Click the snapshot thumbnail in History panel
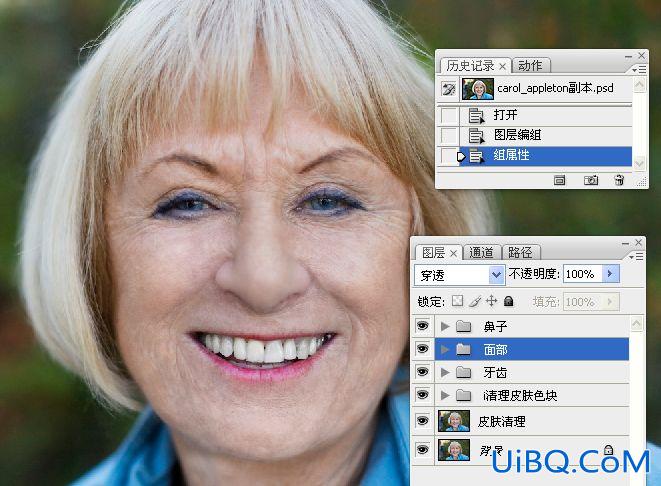Image resolution: width=661 pixels, height=486 pixels. [478, 89]
